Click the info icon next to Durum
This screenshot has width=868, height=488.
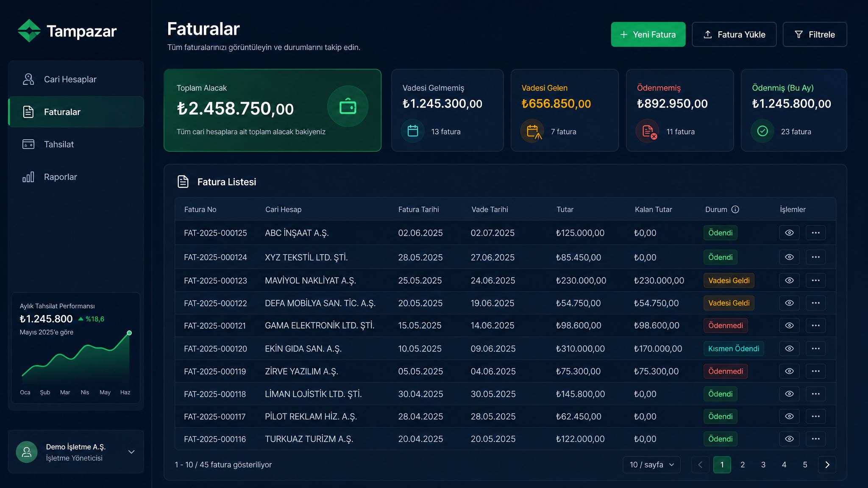coord(735,209)
